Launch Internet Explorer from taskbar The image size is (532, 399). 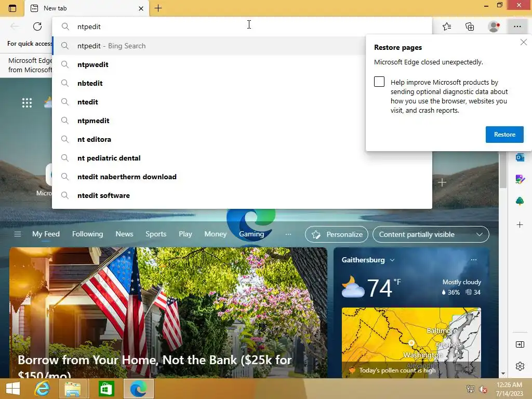[x=42, y=389]
